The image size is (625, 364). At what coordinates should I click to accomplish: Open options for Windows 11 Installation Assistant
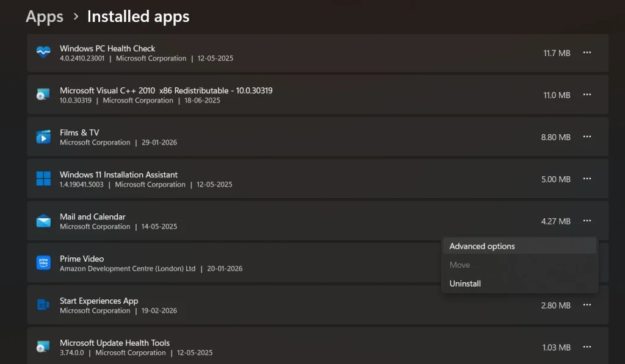tap(587, 179)
